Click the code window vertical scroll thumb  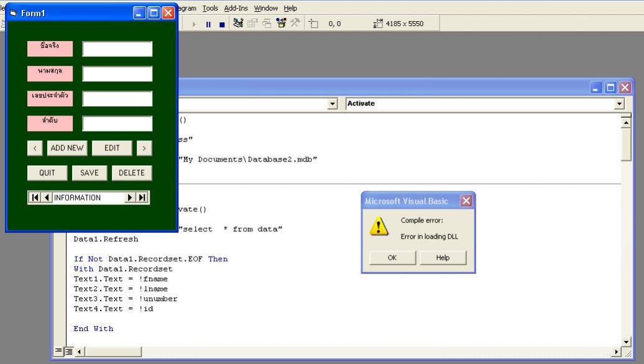tap(626, 145)
